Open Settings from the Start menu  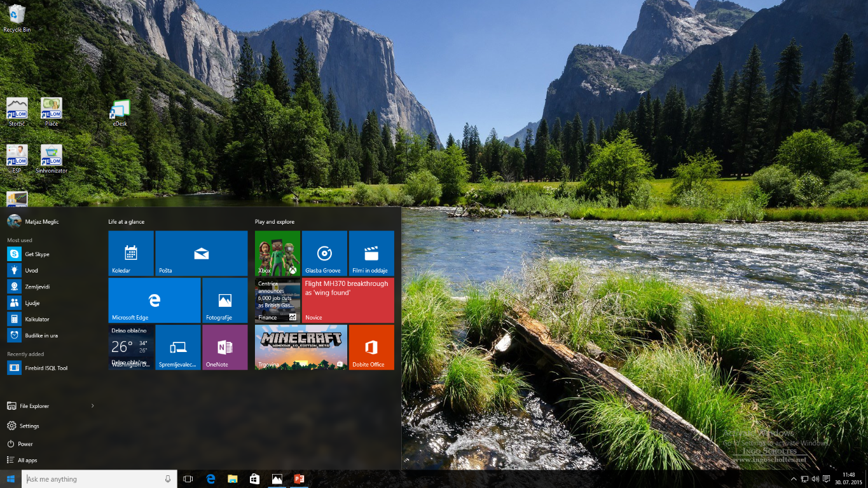30,426
